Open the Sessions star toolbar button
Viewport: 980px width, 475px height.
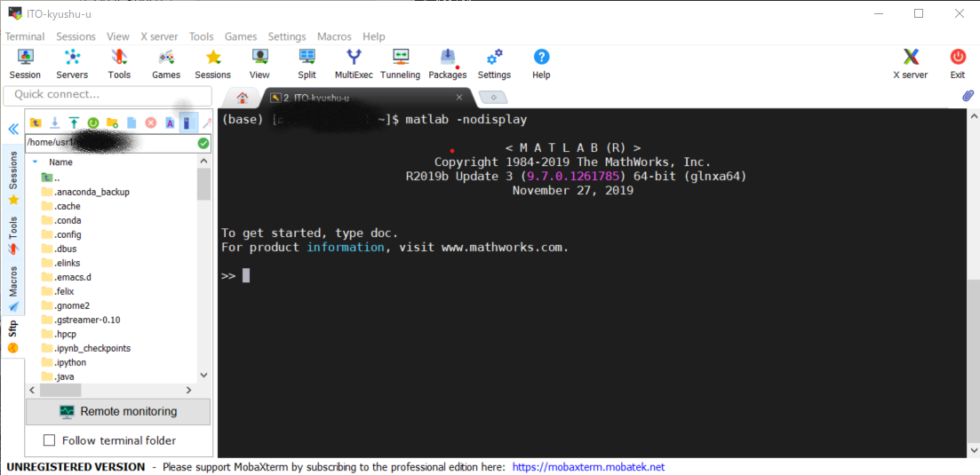212,64
